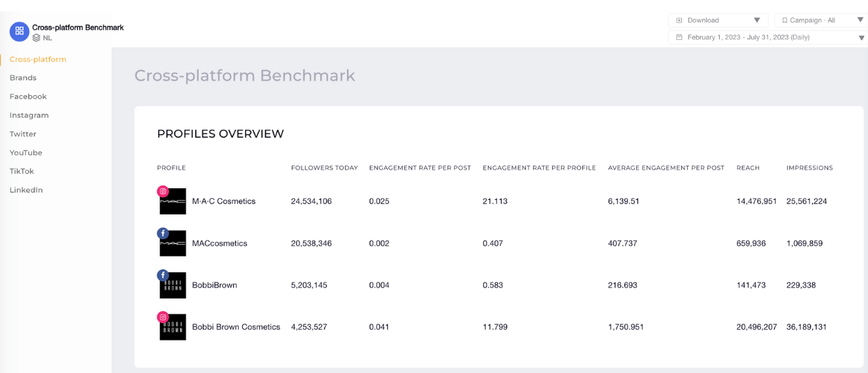This screenshot has width=868, height=373.
Task: Click reach value 20,496,207
Action: pyautogui.click(x=757, y=327)
